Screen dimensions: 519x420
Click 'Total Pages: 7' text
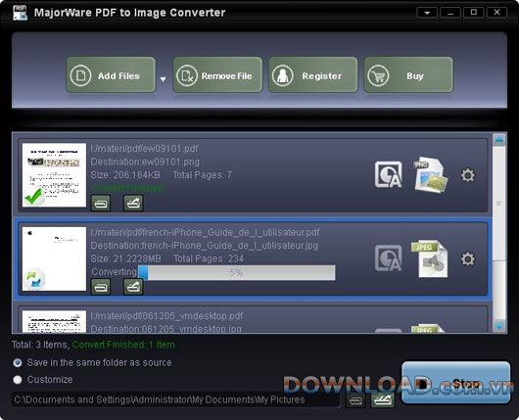[x=203, y=175]
